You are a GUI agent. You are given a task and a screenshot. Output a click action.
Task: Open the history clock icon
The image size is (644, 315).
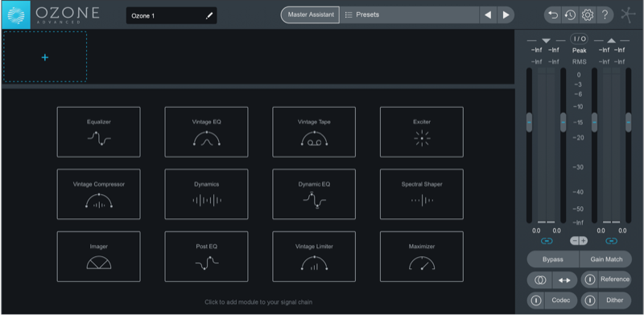570,15
